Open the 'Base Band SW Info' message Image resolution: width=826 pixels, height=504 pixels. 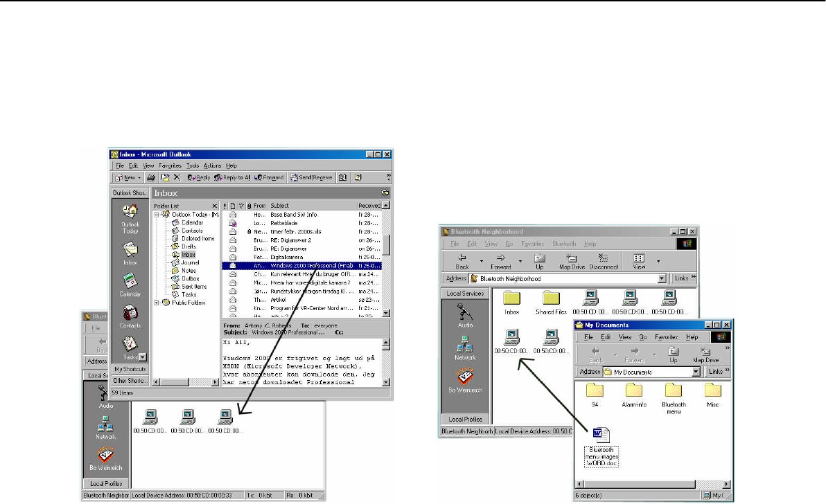pyautogui.click(x=301, y=215)
